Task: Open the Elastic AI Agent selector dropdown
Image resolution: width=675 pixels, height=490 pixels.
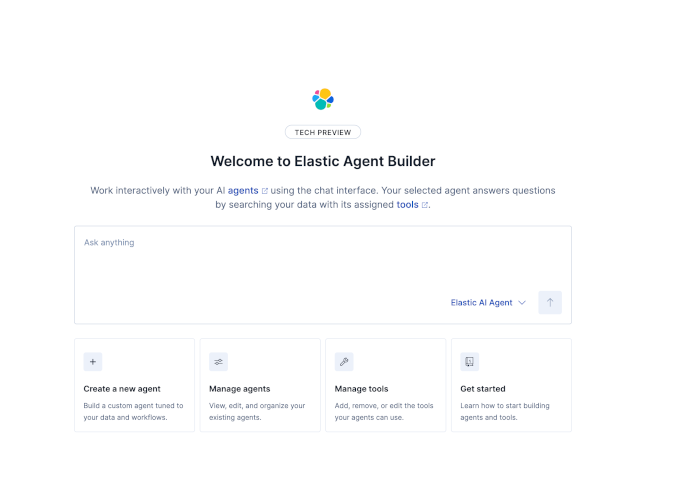Action: point(487,303)
